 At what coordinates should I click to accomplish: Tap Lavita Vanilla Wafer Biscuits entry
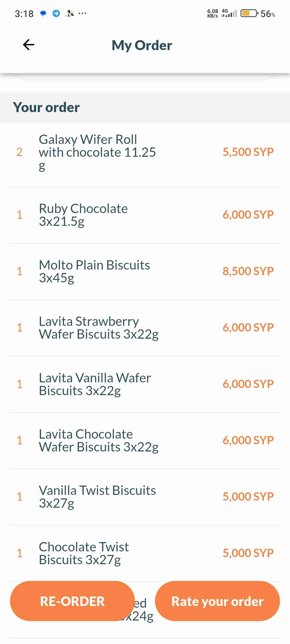pos(95,384)
